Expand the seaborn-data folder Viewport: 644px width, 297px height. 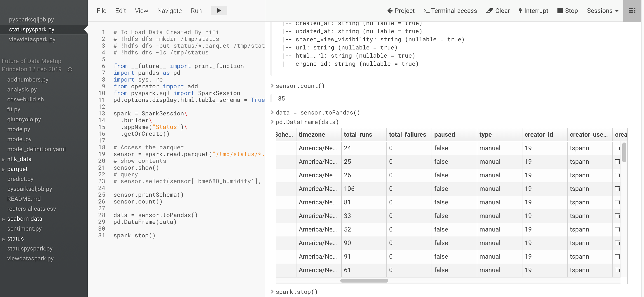[x=3, y=219]
